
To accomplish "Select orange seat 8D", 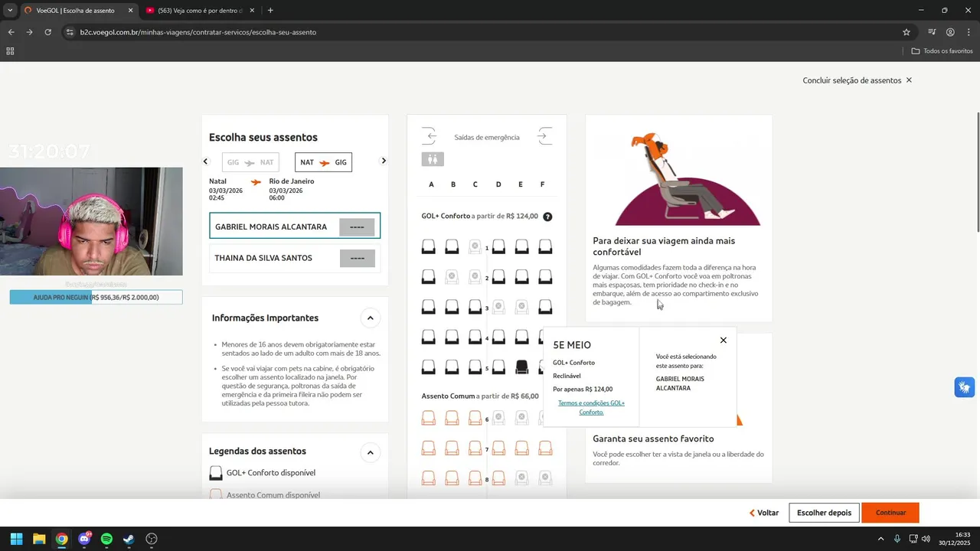I will [x=498, y=478].
